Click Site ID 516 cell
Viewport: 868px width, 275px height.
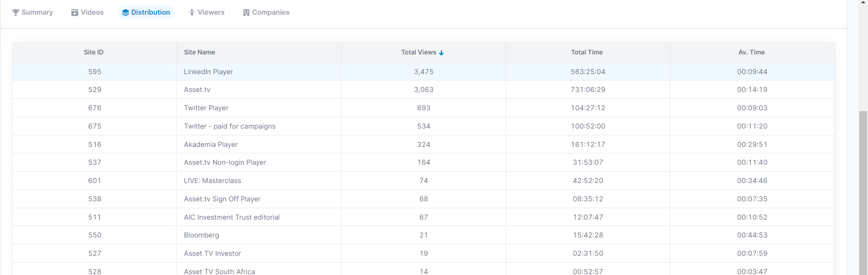95,145
